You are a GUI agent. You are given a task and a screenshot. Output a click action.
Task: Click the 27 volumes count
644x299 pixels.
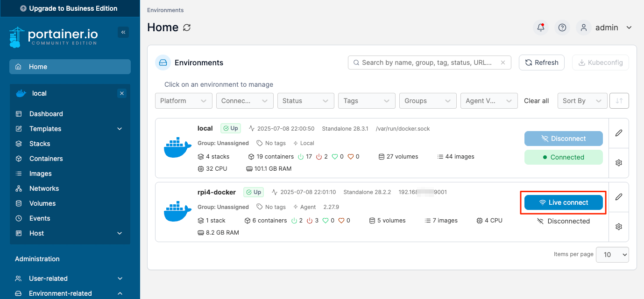(x=398, y=157)
